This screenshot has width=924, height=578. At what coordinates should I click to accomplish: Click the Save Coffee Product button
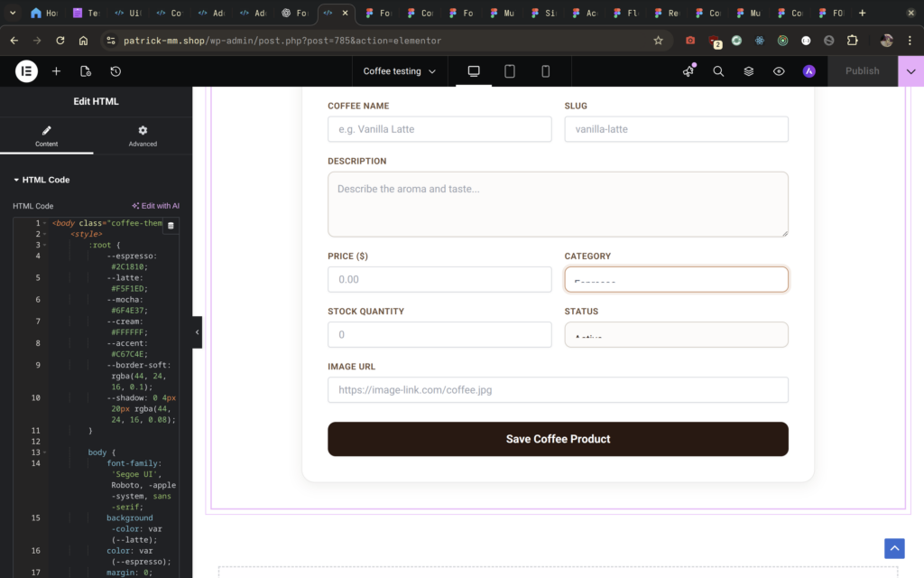[x=558, y=439]
